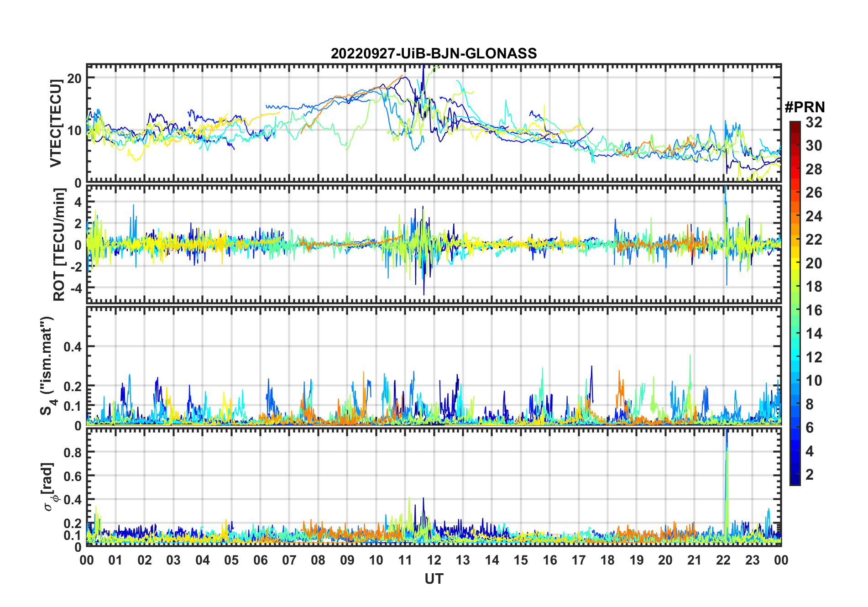Select the S4 ("ism.mat") axis label
This screenshot has height=607, width=868.
point(47,365)
